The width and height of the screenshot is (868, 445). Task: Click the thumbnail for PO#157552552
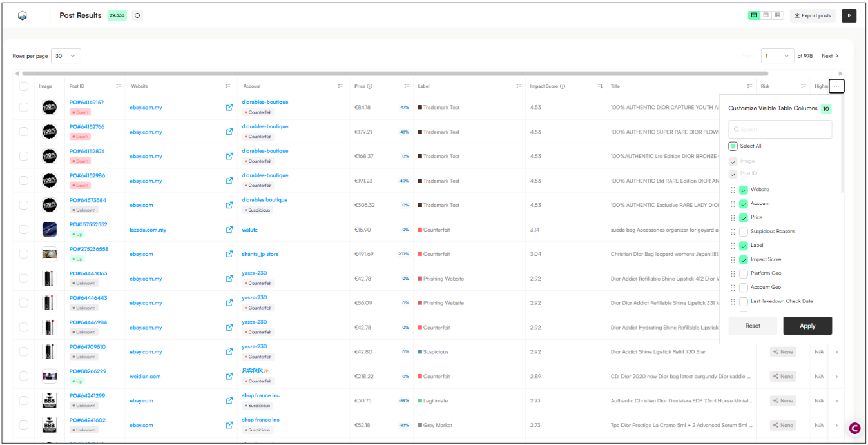[x=49, y=230]
